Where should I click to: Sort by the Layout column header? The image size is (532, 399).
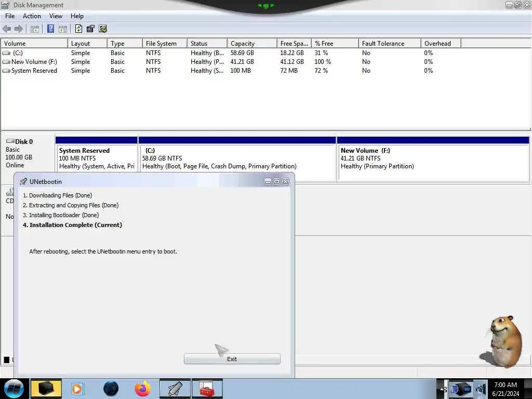click(x=87, y=44)
